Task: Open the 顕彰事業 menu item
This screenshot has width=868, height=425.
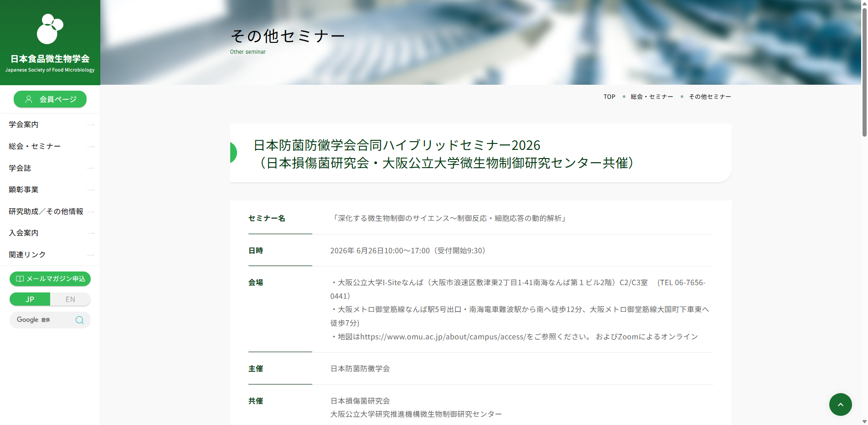Action: pyautogui.click(x=24, y=189)
